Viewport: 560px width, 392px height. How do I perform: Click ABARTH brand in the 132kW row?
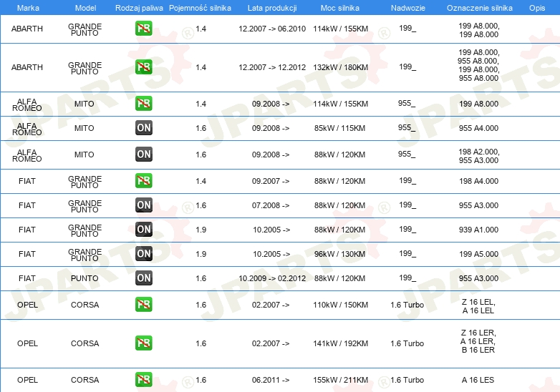coord(27,67)
